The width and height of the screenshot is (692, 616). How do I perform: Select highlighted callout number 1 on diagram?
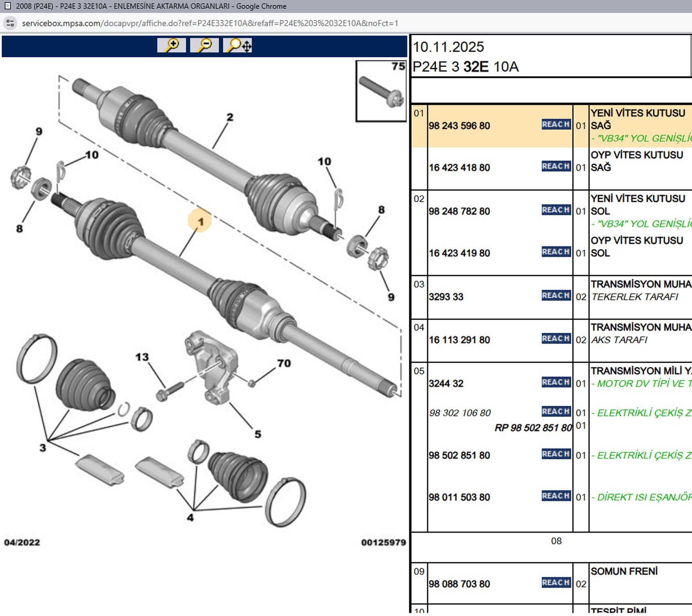(x=200, y=221)
